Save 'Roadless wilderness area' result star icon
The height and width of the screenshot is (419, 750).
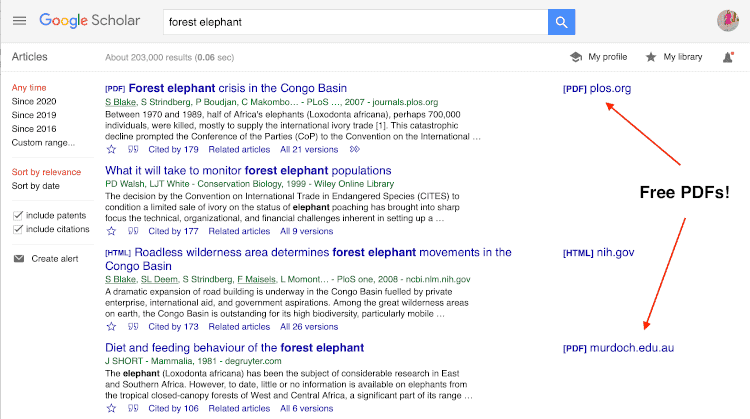[x=111, y=327]
